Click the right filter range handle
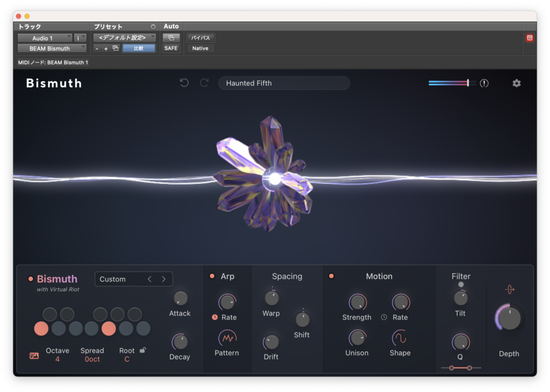Viewport: 550px width, 392px height. 469,368
